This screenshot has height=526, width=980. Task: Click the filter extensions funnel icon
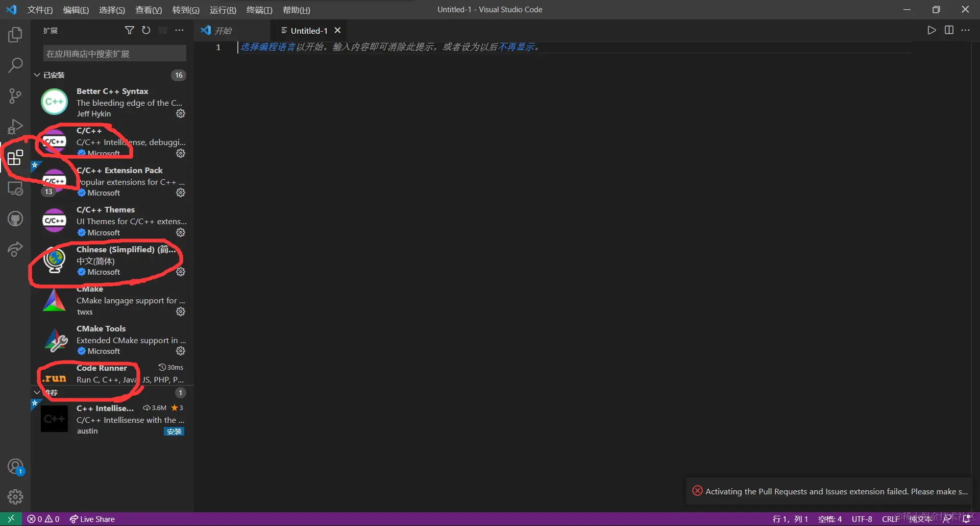[130, 31]
